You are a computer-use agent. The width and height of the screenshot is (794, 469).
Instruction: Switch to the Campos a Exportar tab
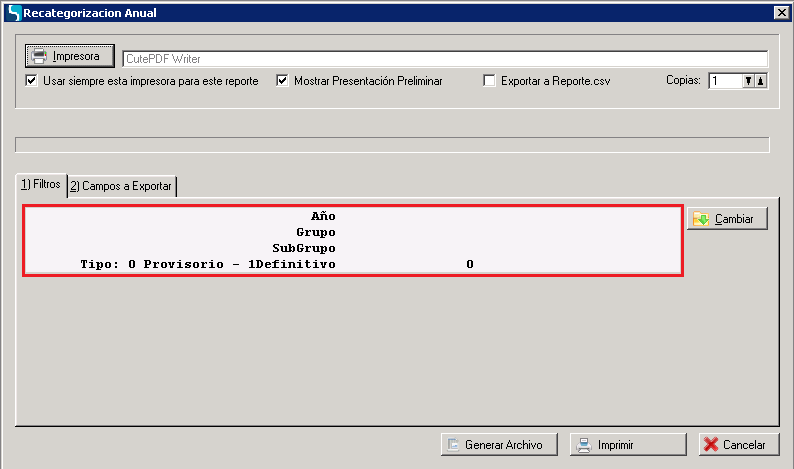(x=121, y=186)
